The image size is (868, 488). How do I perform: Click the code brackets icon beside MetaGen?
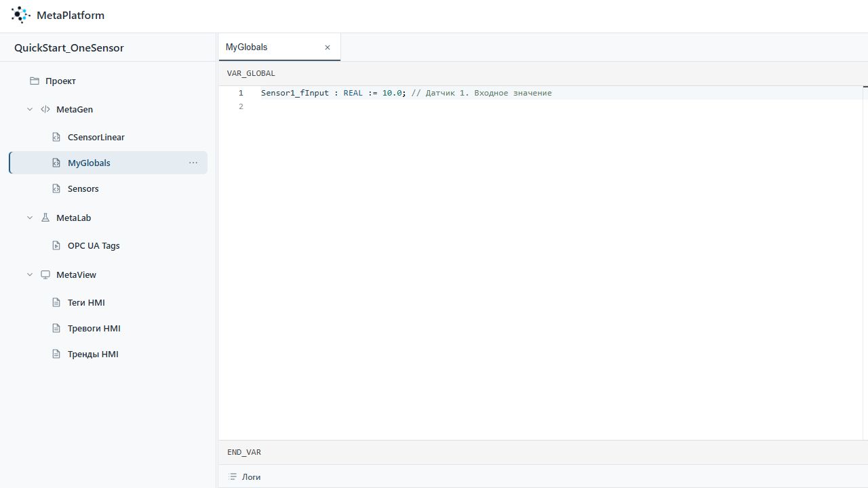[45, 109]
